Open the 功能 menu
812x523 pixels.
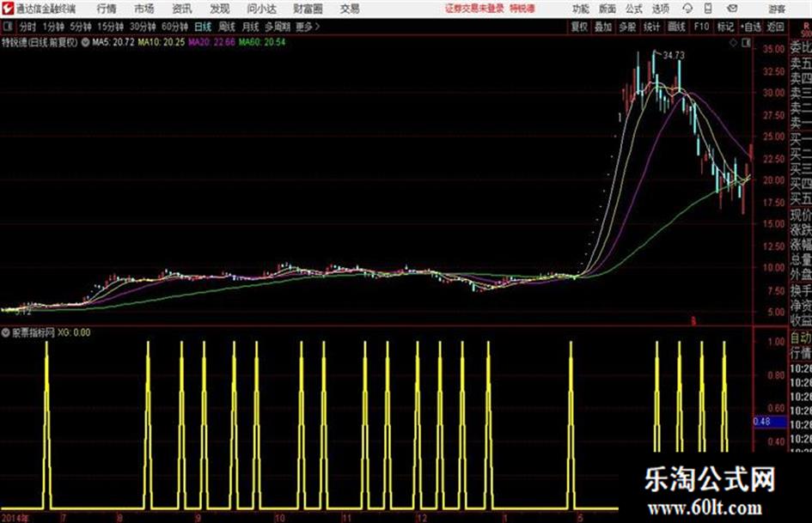[581, 9]
